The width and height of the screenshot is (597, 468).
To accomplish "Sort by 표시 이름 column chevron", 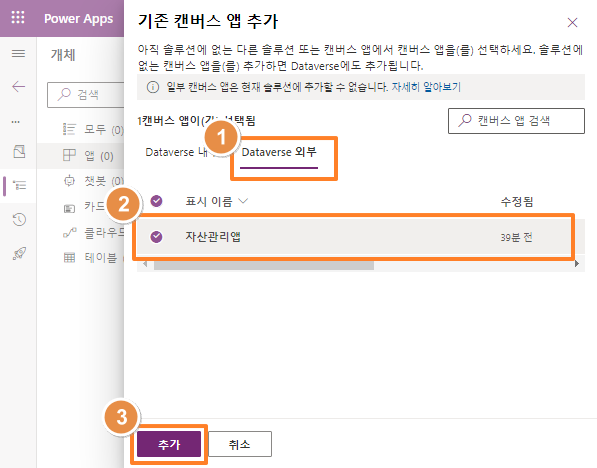I will pyautogui.click(x=243, y=201).
